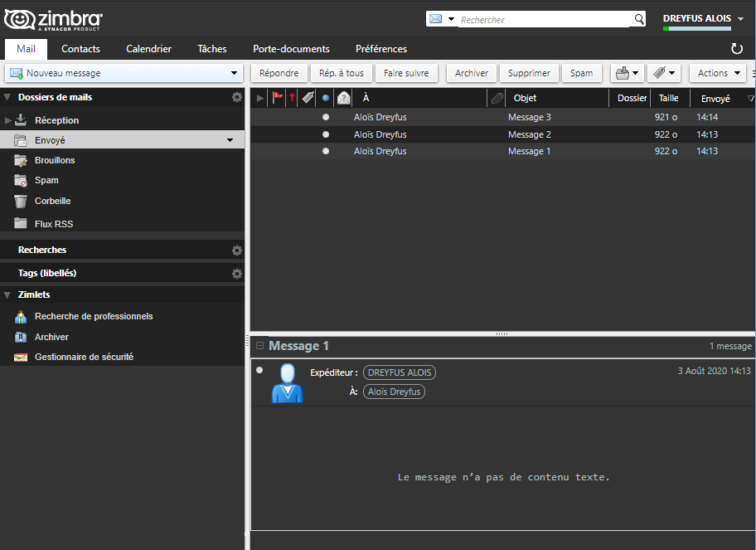Click the message status envelope column icon
Screen dimensions: 756x550
[x=344, y=98]
